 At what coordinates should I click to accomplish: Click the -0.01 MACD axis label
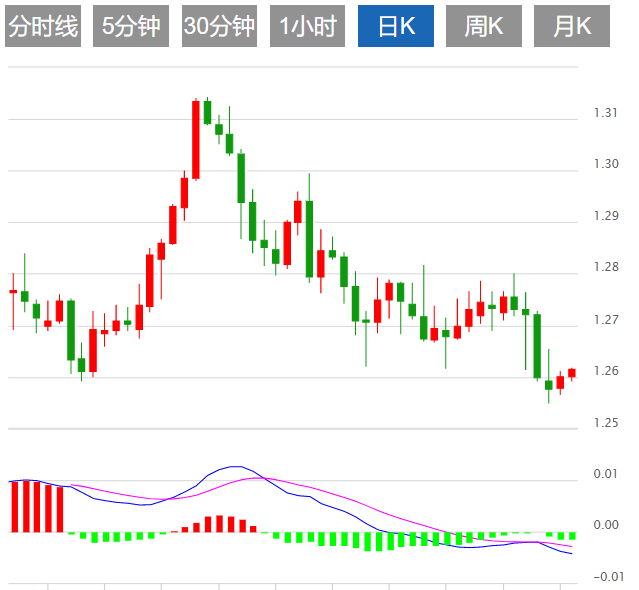coord(609,577)
